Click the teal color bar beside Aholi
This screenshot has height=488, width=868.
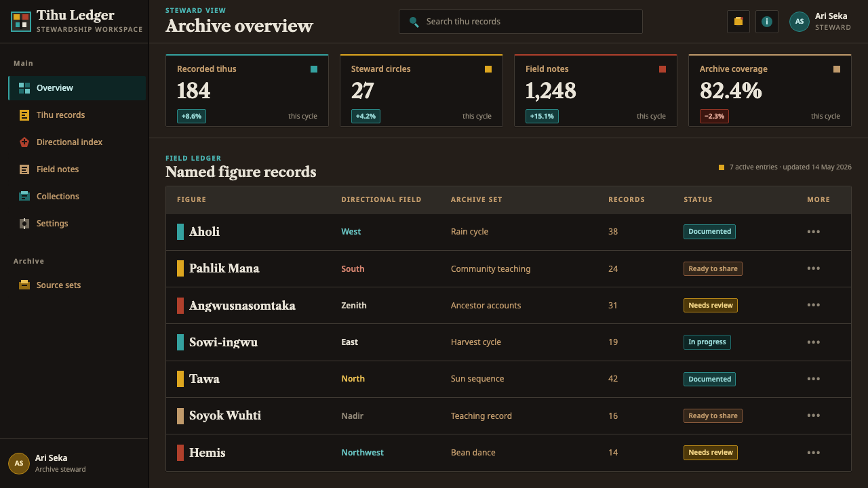(x=180, y=232)
